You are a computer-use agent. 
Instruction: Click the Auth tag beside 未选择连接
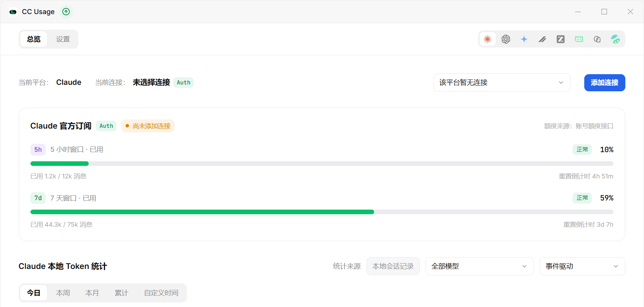pyautogui.click(x=183, y=83)
